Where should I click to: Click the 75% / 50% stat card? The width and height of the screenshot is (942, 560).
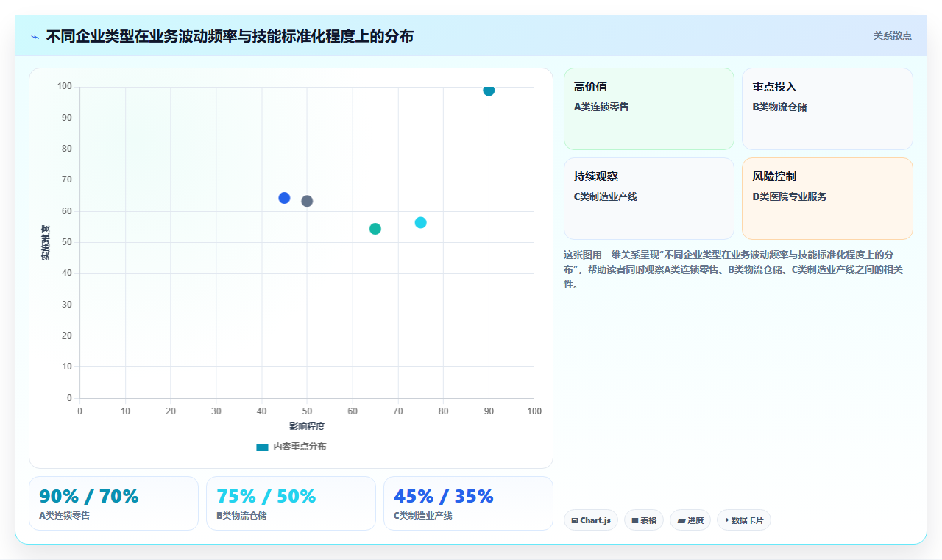point(291,503)
